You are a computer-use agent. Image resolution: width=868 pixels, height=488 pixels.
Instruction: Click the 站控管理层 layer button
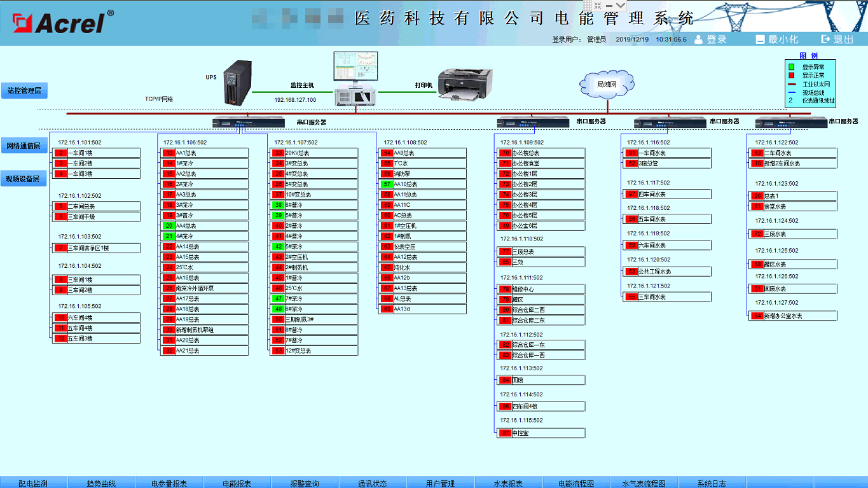24,90
